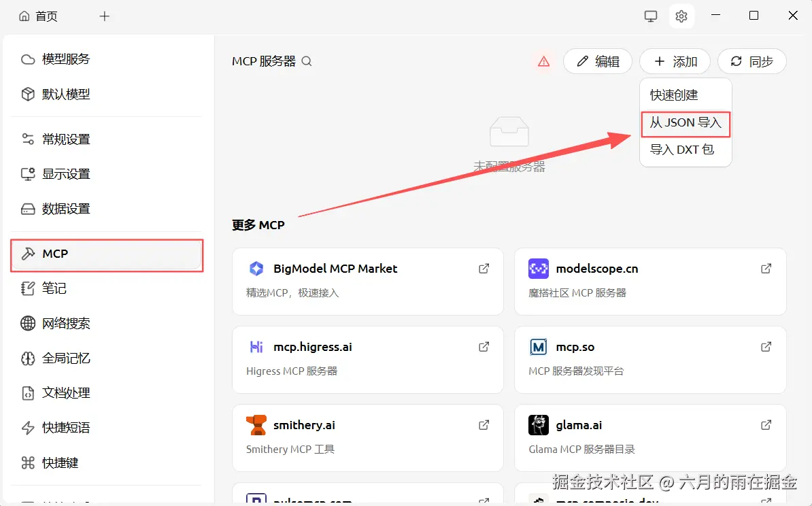Click the sliders icon beside 常规设置
The image size is (812, 506).
point(28,139)
